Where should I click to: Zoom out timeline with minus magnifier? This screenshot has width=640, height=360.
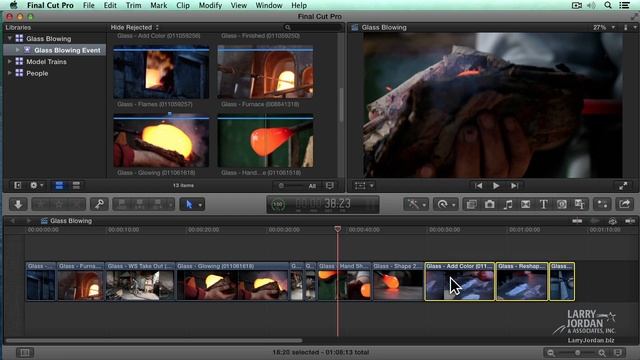pyautogui.click(x=551, y=353)
